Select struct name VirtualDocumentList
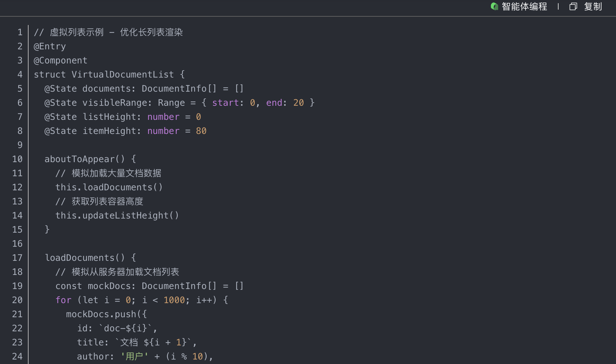Image resolution: width=616 pixels, height=364 pixels. point(123,75)
